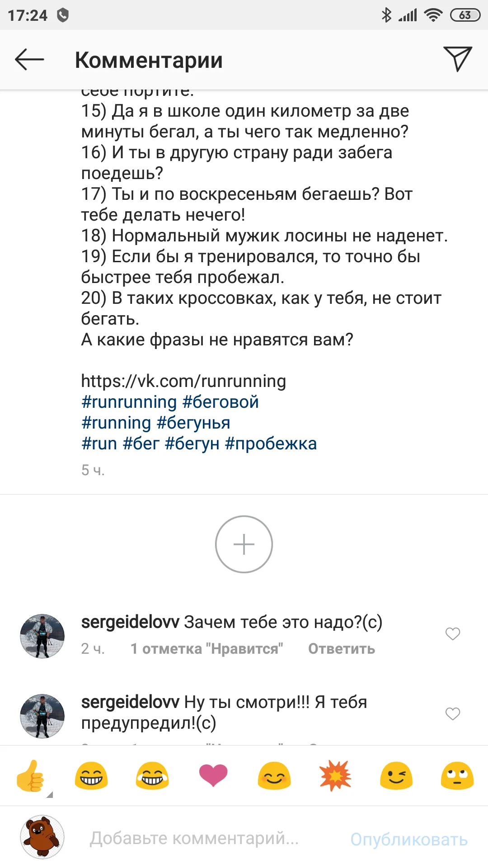Like sergeidelovv's comment 'Зачем тебе это надо?'
488x868 pixels.
coord(452,634)
